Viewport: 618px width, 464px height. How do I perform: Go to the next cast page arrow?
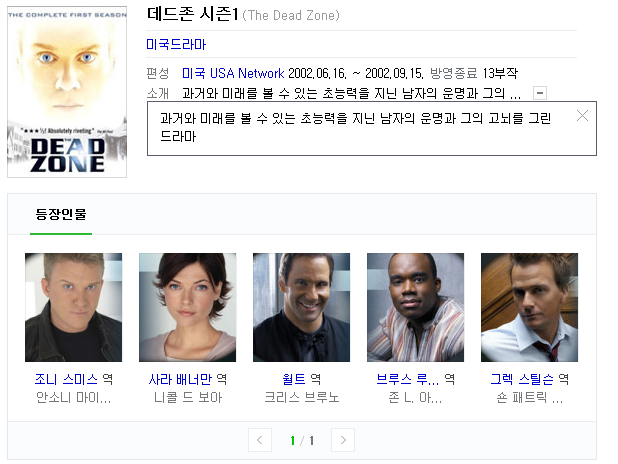pos(343,440)
